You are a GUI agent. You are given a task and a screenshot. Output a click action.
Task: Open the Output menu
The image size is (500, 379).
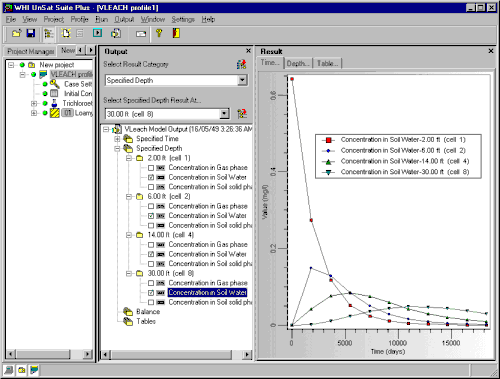124,19
